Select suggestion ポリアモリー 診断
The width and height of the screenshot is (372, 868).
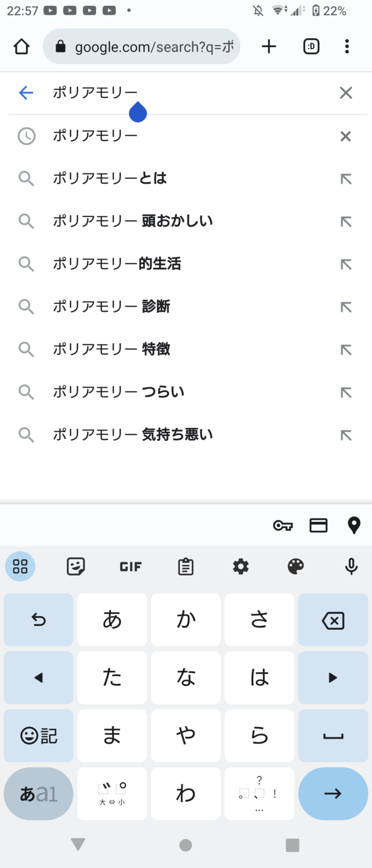point(111,306)
